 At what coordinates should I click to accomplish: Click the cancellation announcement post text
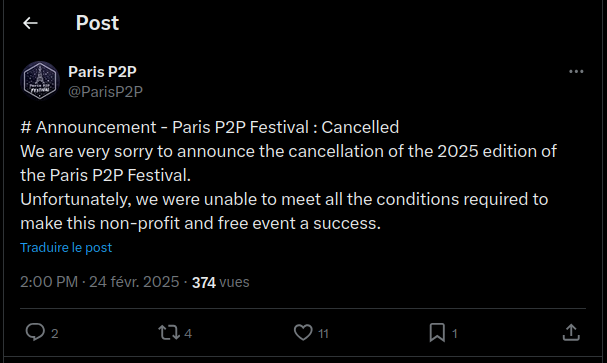[x=288, y=175]
